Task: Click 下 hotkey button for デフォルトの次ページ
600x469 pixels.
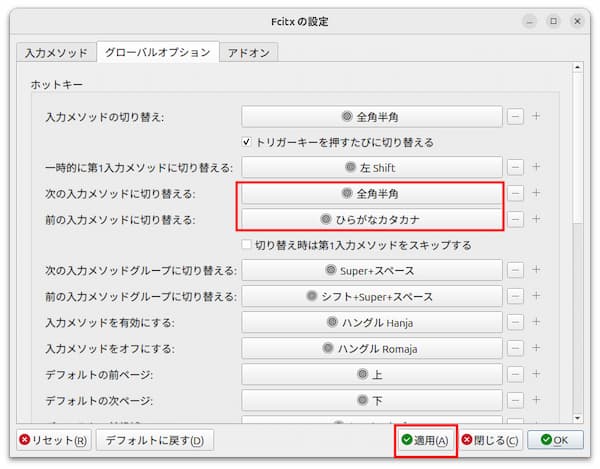Action: (x=372, y=401)
